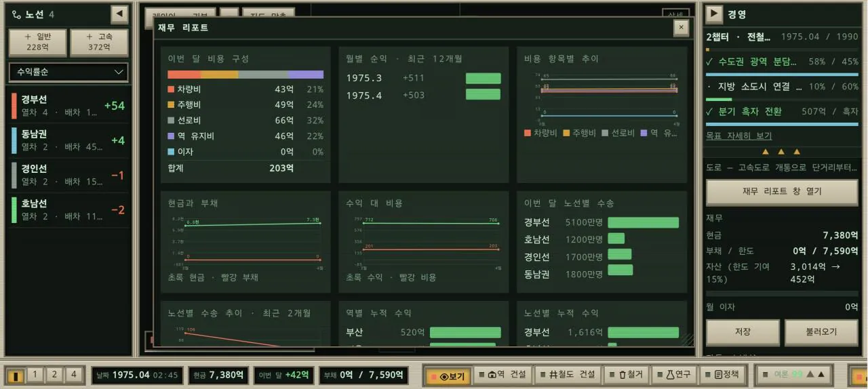The height and width of the screenshot is (389, 868).
Task: Click the 선로비 row in cost breakdown
Action: point(245,121)
